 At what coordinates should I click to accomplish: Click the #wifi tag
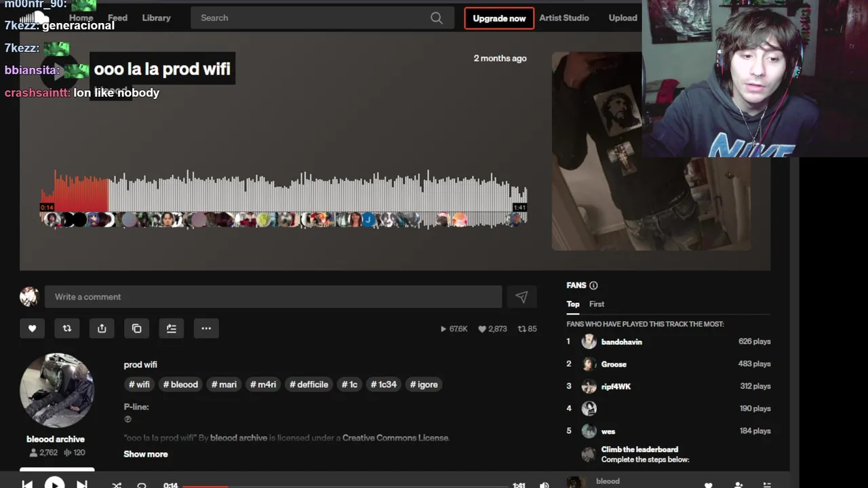click(x=139, y=384)
